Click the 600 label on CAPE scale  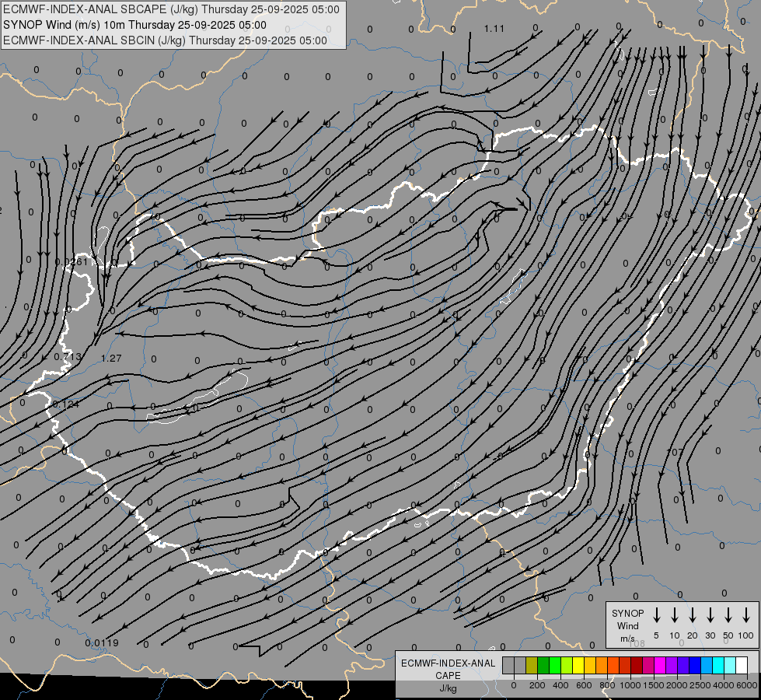pyautogui.click(x=584, y=685)
